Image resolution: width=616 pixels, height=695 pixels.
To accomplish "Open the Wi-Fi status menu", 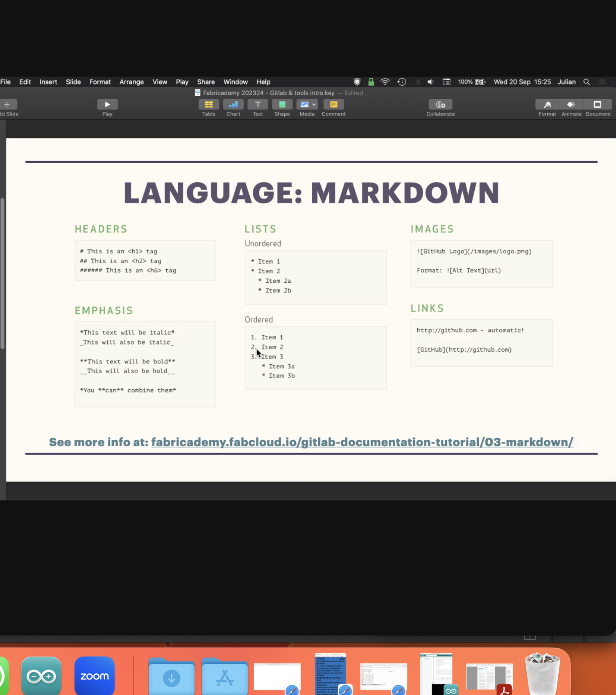I will point(385,82).
